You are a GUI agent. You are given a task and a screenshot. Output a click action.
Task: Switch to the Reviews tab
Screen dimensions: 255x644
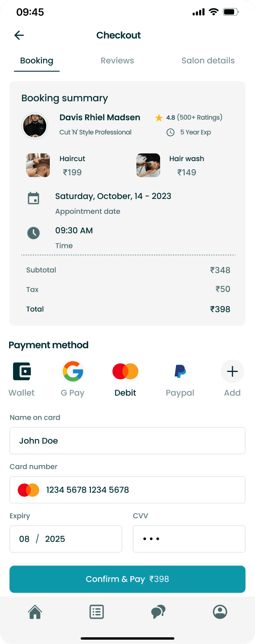pyautogui.click(x=117, y=61)
